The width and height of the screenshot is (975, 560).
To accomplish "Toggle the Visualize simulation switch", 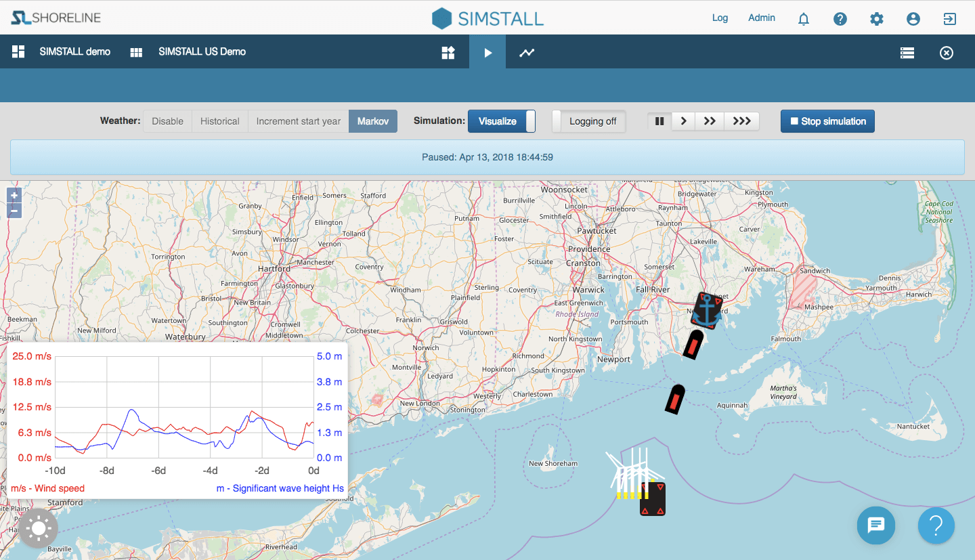I will coord(502,121).
